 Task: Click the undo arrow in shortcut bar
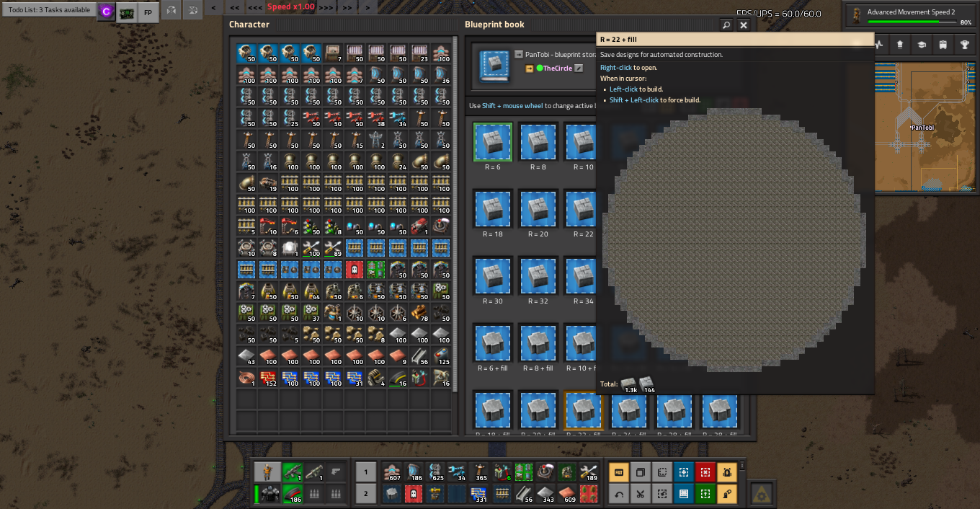618,494
